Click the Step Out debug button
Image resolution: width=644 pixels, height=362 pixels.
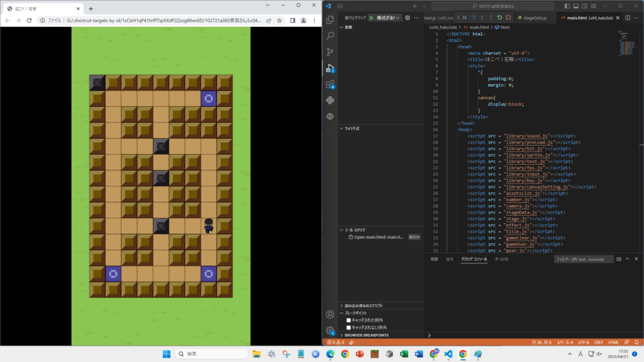[491, 18]
